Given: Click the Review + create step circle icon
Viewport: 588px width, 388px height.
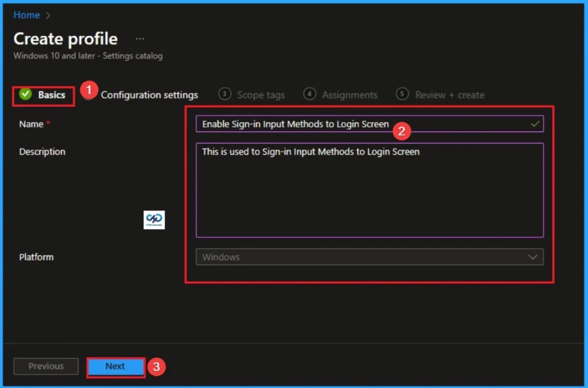Looking at the screenshot, I should pyautogui.click(x=402, y=94).
